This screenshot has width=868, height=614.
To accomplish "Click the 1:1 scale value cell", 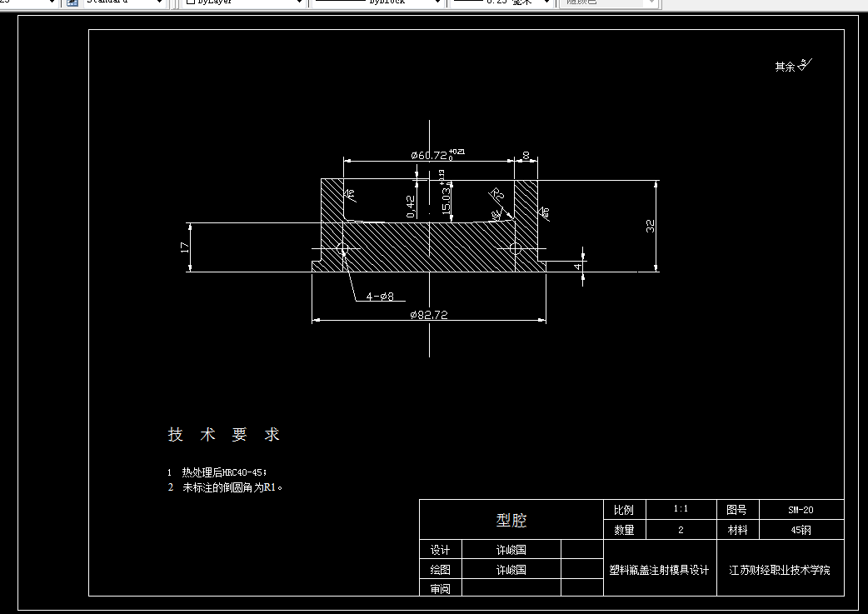I will click(681, 509).
